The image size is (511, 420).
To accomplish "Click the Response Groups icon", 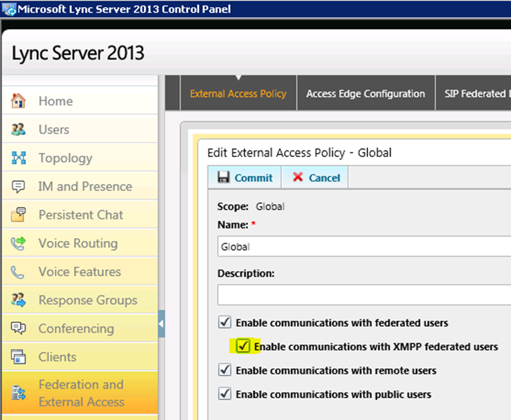I will pyautogui.click(x=18, y=300).
